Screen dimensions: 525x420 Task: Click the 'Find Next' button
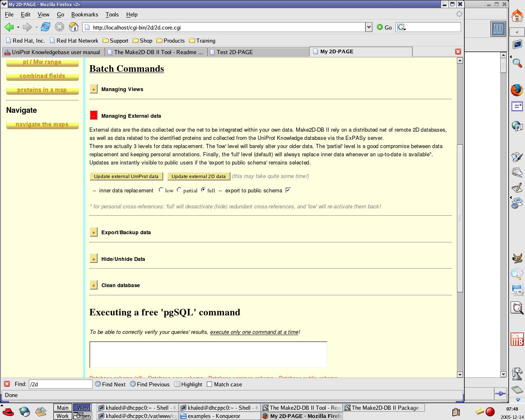click(110, 384)
